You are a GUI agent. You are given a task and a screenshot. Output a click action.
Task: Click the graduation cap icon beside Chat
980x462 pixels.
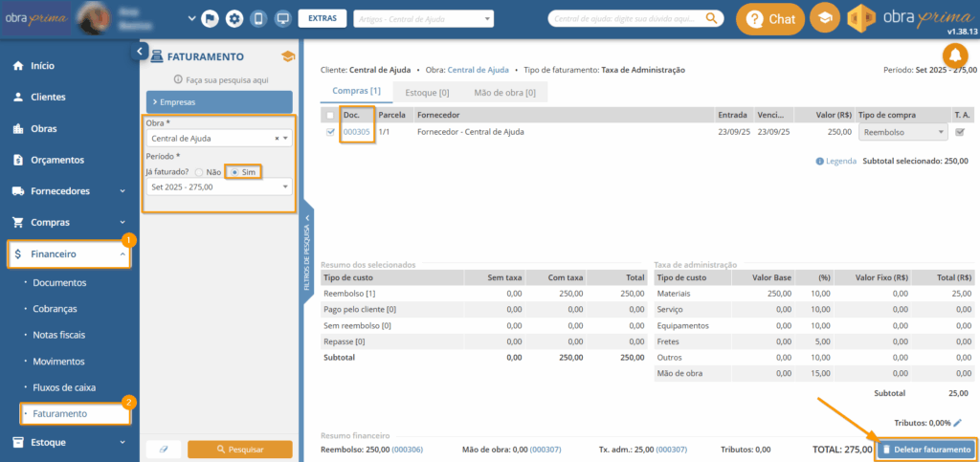[x=822, y=19]
